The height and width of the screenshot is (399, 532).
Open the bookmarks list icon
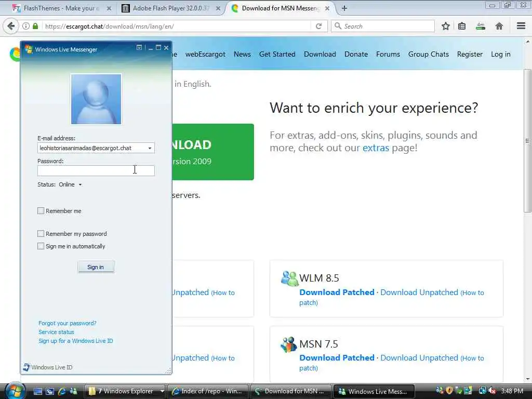coord(462,26)
